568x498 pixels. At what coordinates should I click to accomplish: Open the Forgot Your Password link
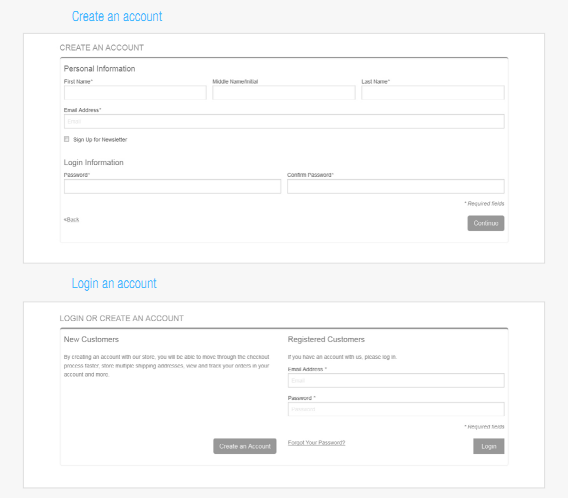point(317,443)
